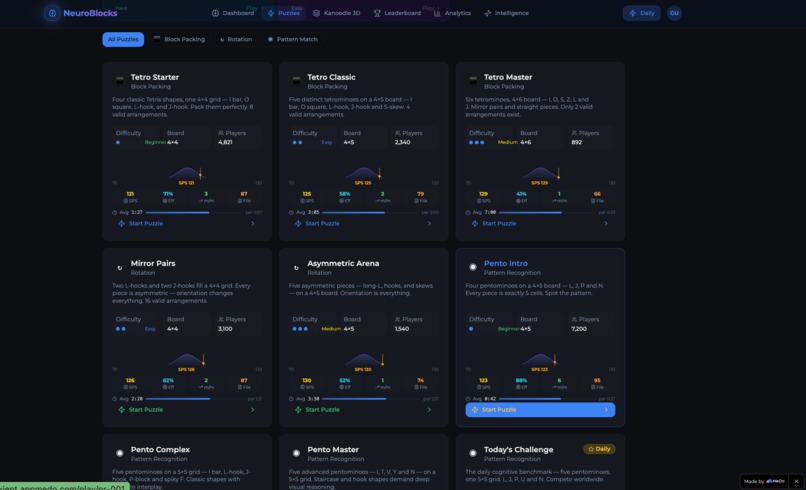
Task: Click Tetro Classic average time progress bar
Action: pyautogui.click(x=371, y=212)
